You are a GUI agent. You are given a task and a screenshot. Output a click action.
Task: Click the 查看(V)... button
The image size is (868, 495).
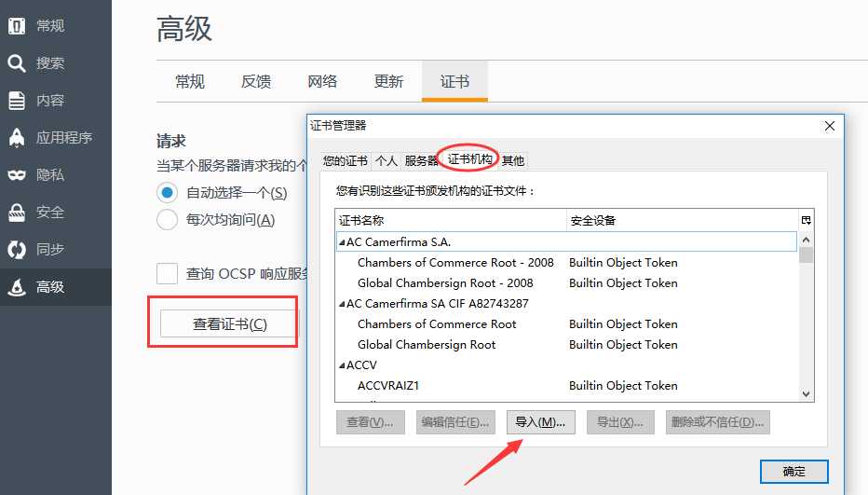coord(371,422)
